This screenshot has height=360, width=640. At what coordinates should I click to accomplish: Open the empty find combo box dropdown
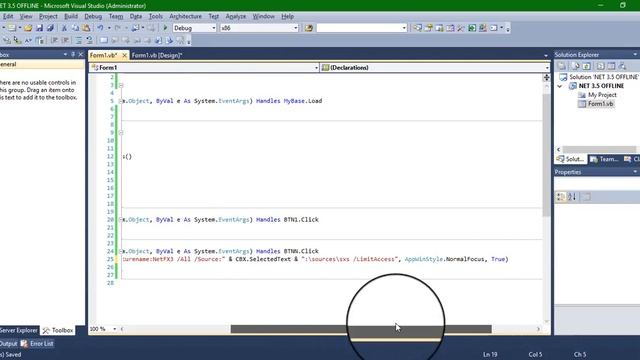404,28
